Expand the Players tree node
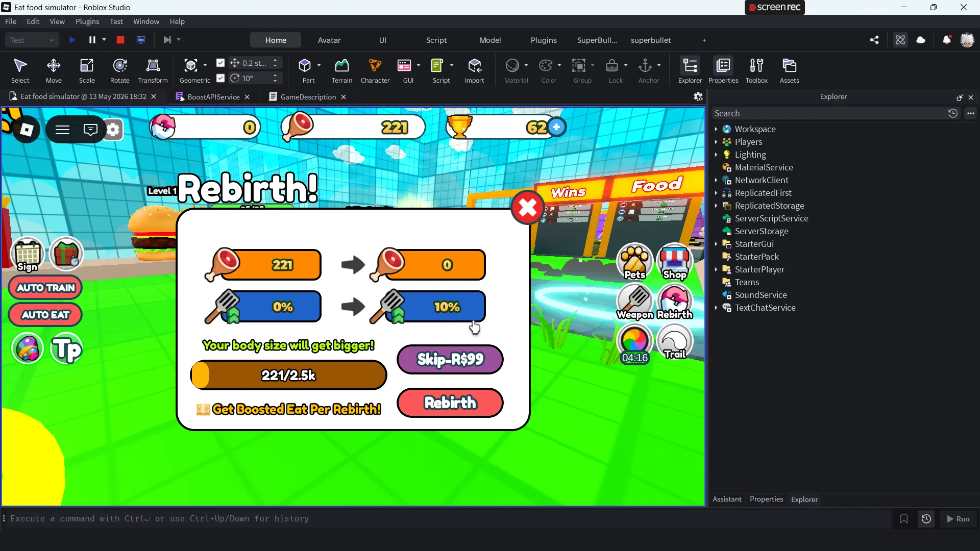Screen dimensions: 980x551 pos(716,142)
